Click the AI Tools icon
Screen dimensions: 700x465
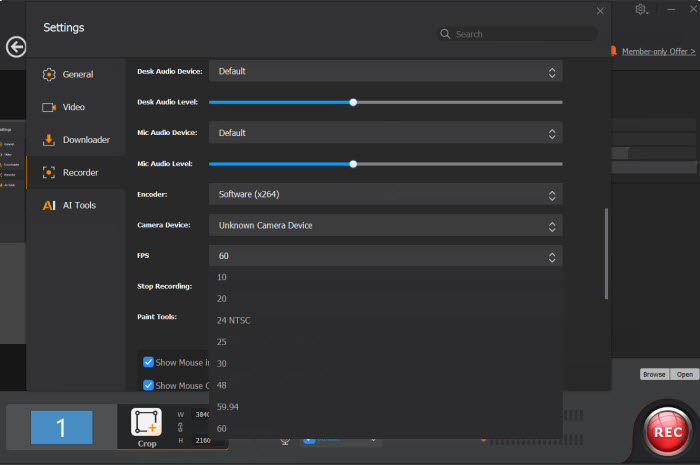click(49, 205)
